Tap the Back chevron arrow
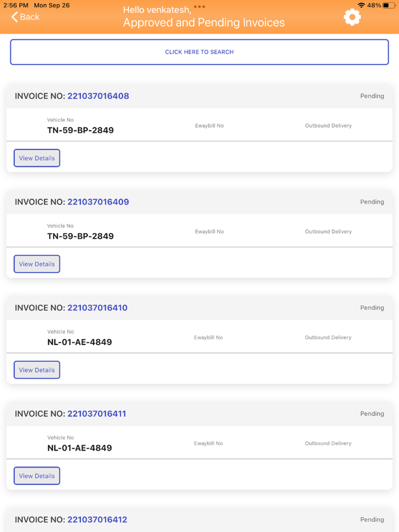 [x=15, y=17]
